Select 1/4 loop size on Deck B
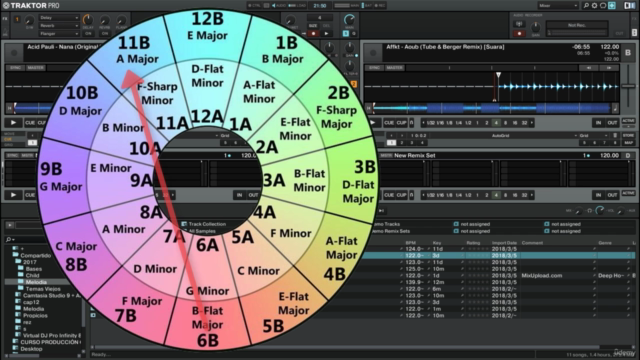 458,123
